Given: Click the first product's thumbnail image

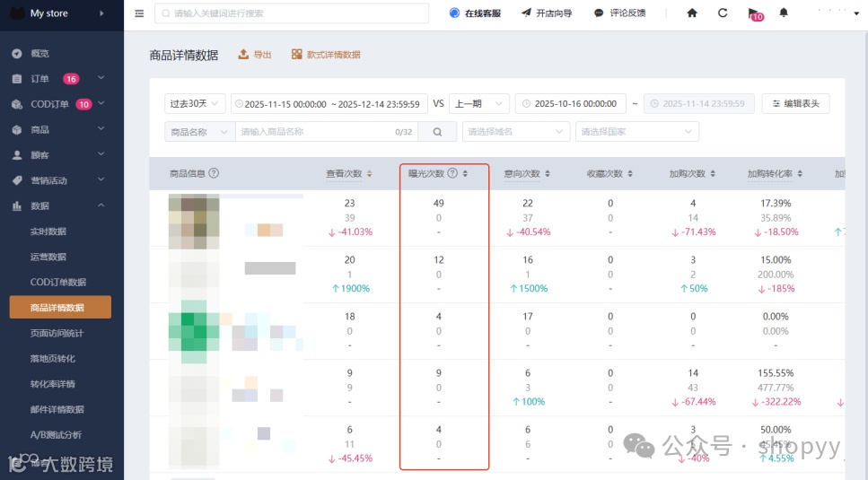Looking at the screenshot, I should (x=194, y=222).
